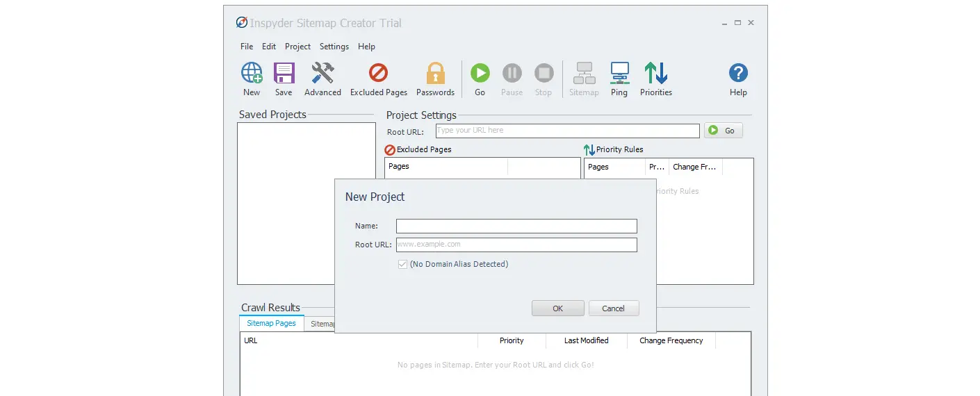
Task: Click the New project globe icon
Action: pos(252,73)
